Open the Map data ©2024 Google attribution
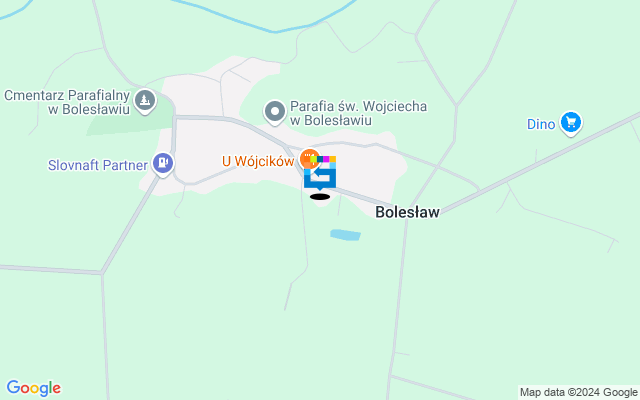This screenshot has height=400, width=640. coord(579,393)
